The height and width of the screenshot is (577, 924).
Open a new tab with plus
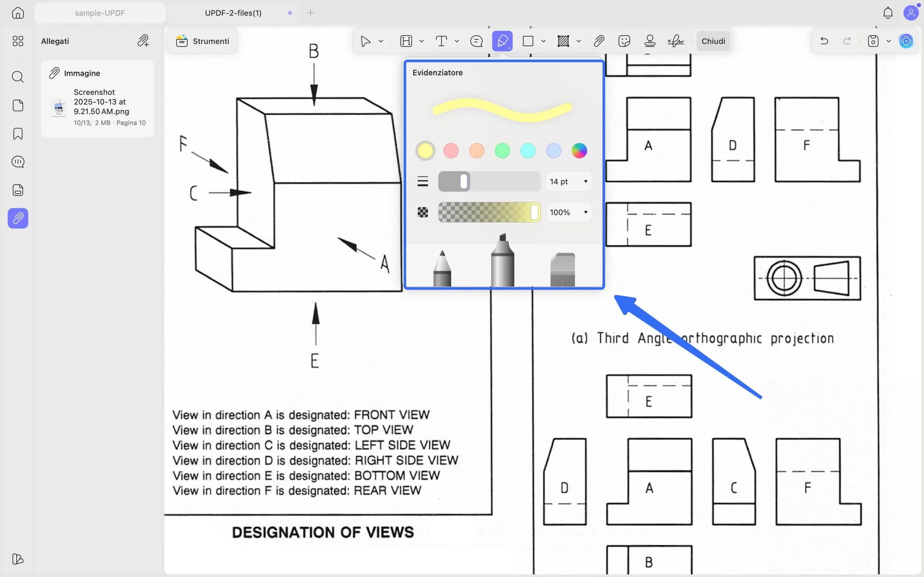pos(310,13)
